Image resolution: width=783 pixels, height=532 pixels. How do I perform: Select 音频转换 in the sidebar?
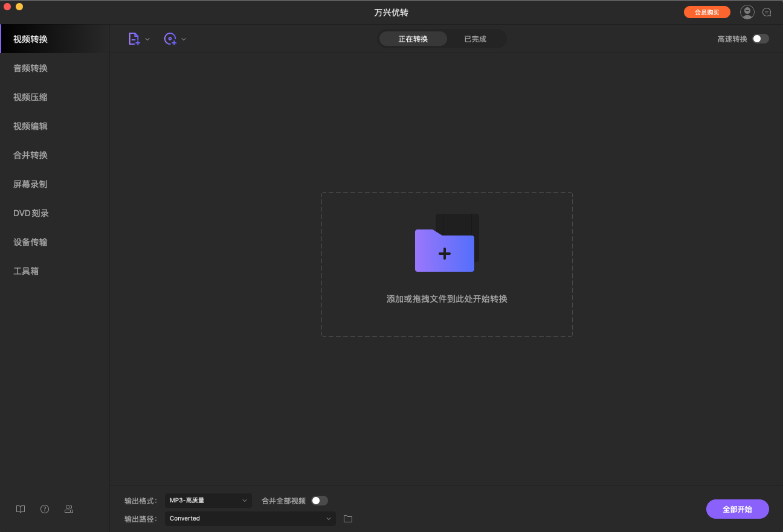(31, 68)
